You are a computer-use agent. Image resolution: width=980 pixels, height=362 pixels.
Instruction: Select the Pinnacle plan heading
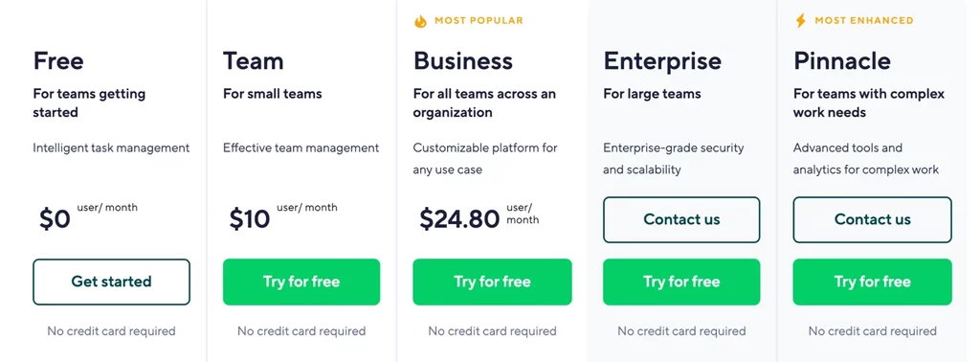842,61
